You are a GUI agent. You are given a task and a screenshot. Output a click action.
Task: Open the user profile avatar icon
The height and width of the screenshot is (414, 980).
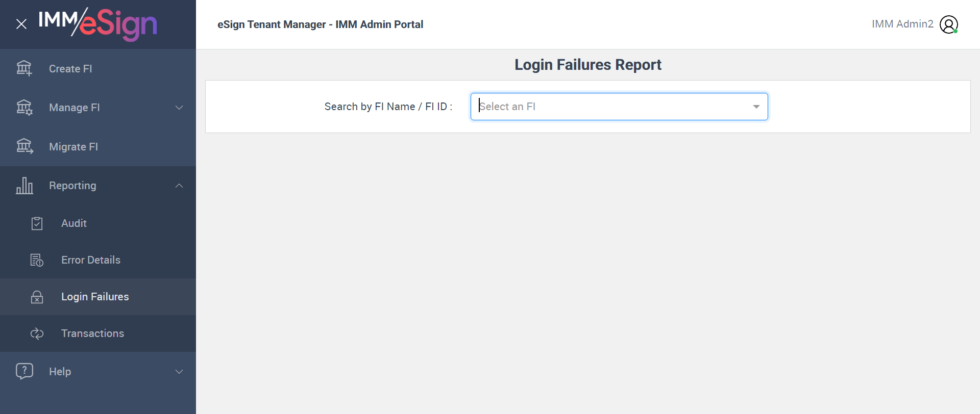(948, 24)
